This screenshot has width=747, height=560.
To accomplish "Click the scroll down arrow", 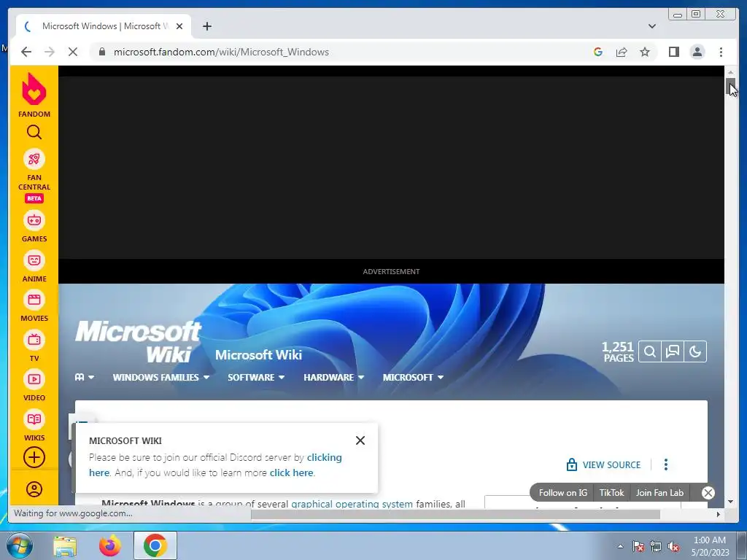I will (730, 502).
